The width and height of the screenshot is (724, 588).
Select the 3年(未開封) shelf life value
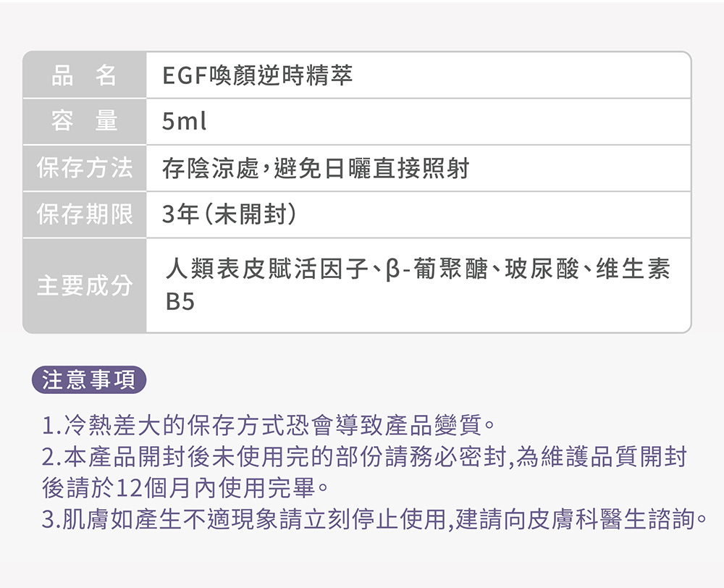tap(229, 215)
